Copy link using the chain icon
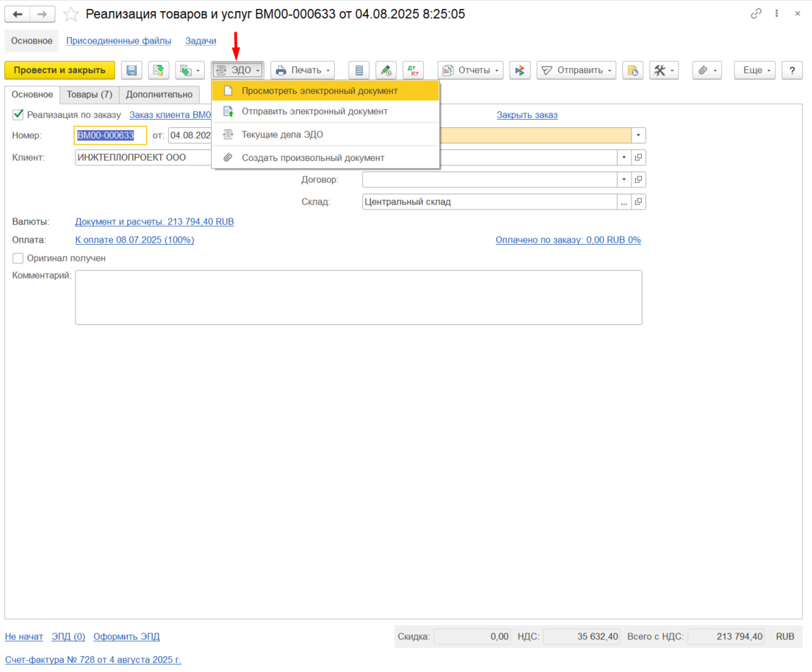The image size is (812, 672). pyautogui.click(x=756, y=13)
